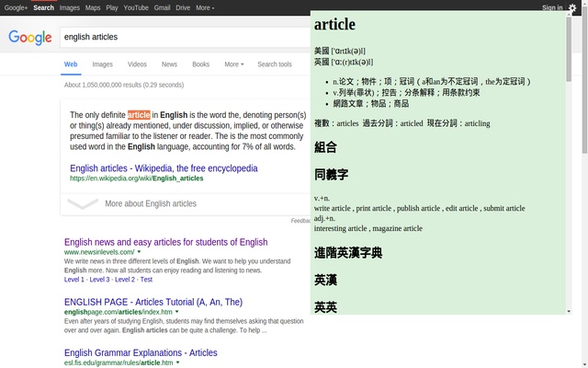Click the 英漢 heading in dictionary popup
This screenshot has height=368, width=588.
(325, 280)
